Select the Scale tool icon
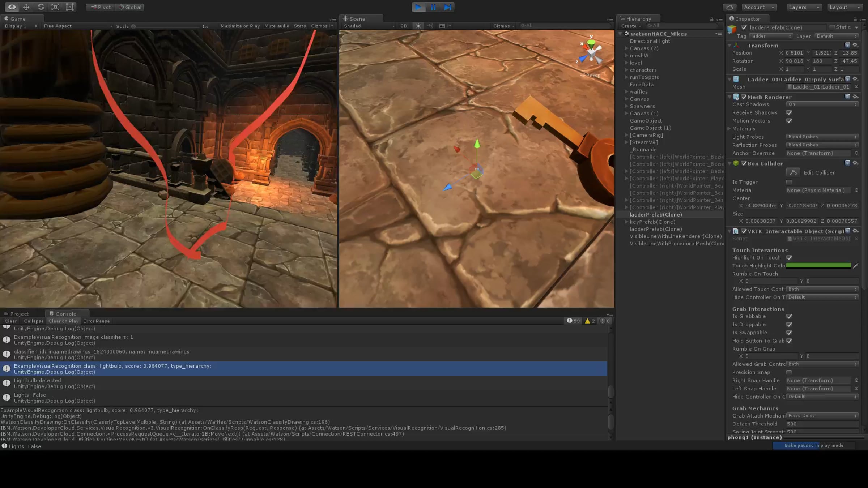Image resolution: width=868 pixels, height=488 pixels. (x=55, y=7)
